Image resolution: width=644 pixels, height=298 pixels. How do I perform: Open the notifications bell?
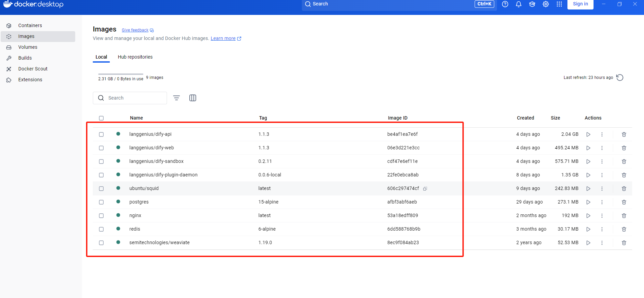tap(519, 4)
